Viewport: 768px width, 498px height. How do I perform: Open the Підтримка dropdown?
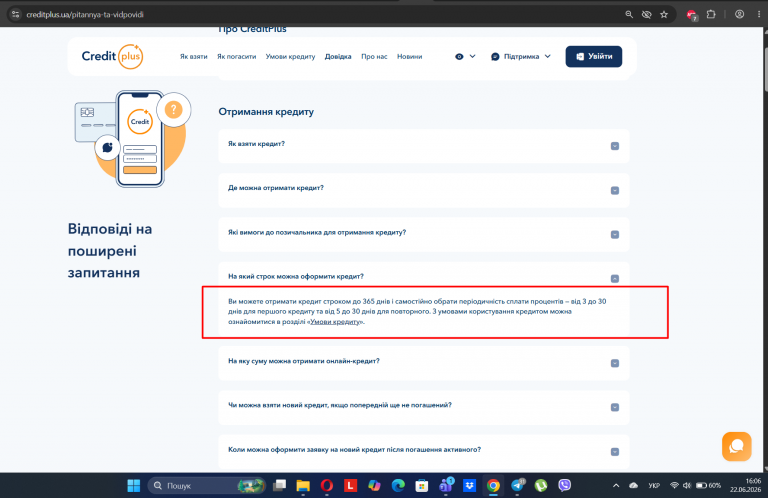(521, 56)
